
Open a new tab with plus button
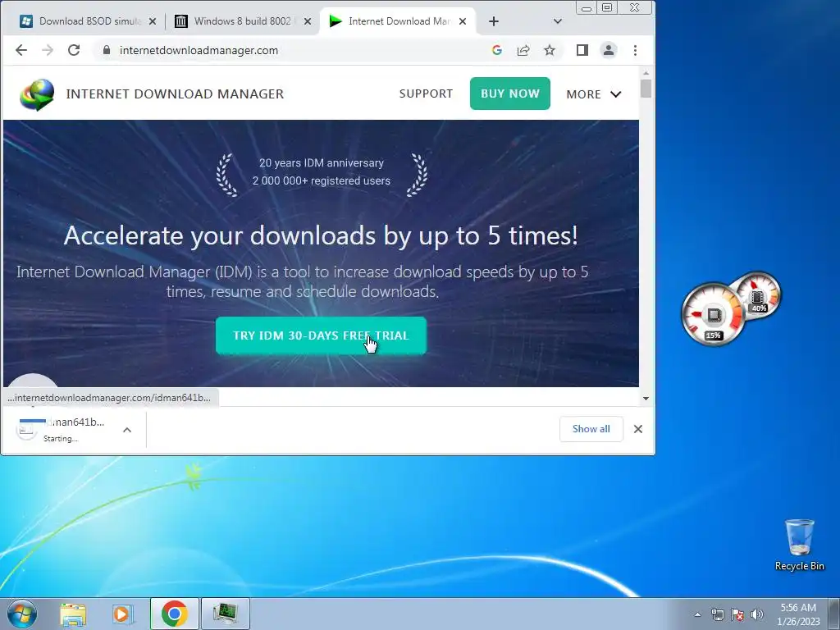[x=493, y=21]
